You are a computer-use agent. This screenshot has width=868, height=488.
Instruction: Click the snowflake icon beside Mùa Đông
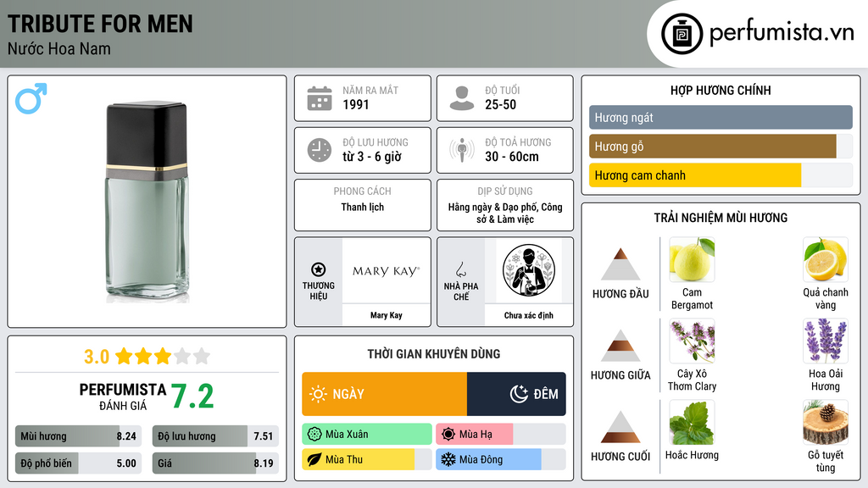coord(448,459)
